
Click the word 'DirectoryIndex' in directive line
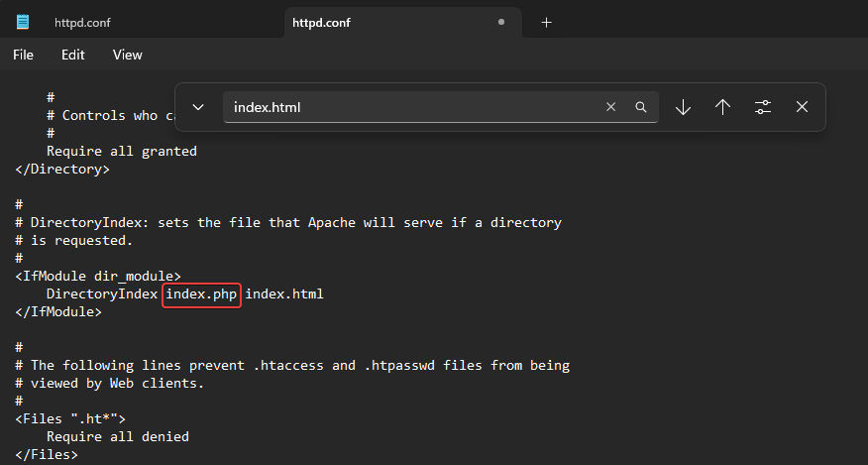point(102,293)
